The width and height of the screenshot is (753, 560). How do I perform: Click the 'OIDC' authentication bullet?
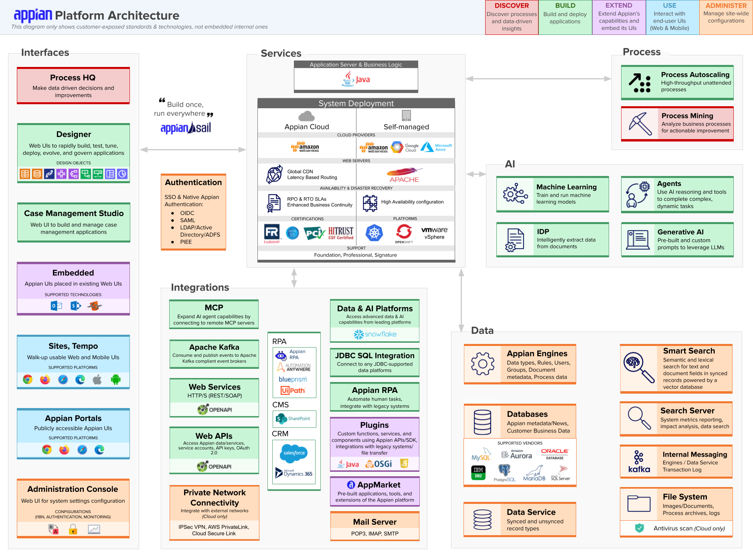(x=187, y=213)
